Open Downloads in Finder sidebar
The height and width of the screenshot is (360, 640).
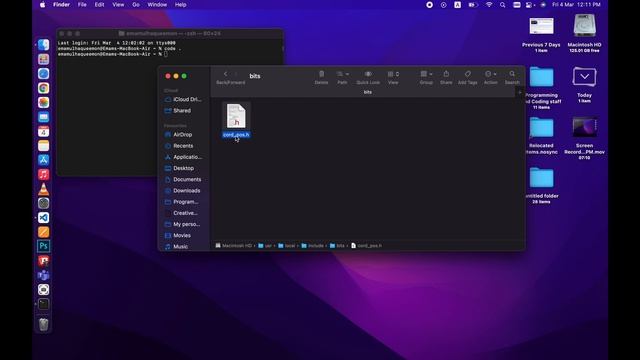(x=183, y=191)
